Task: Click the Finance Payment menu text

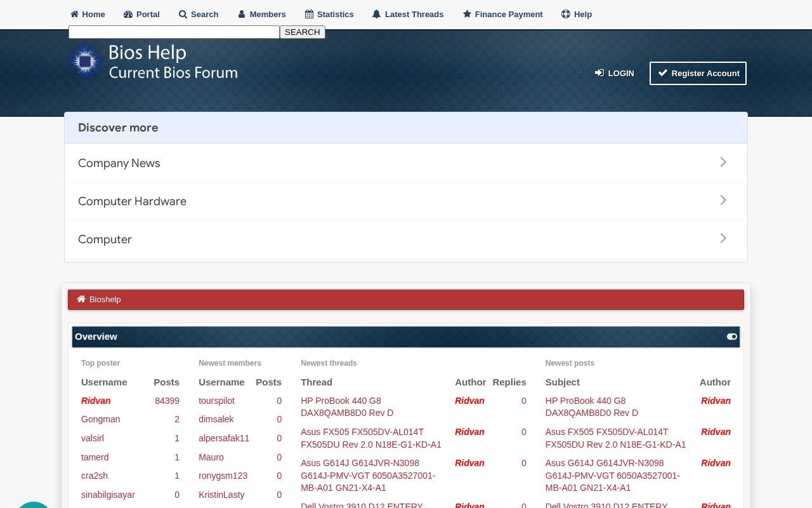Action: tap(509, 14)
